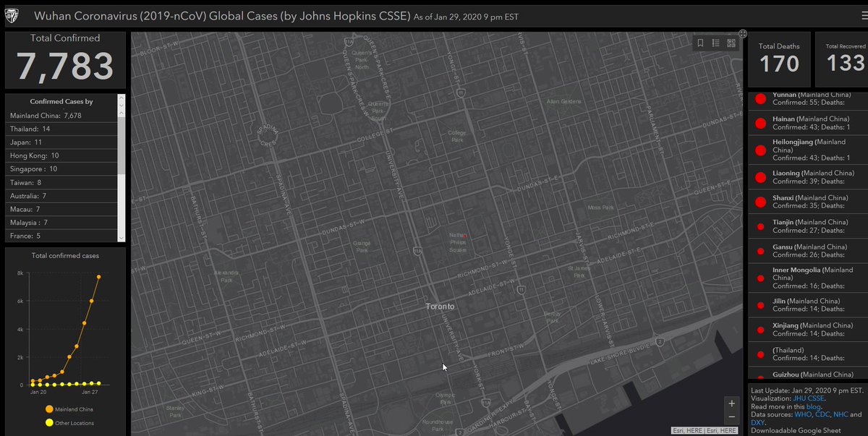Click the red dot beside Inner Mongolia

pyautogui.click(x=760, y=278)
